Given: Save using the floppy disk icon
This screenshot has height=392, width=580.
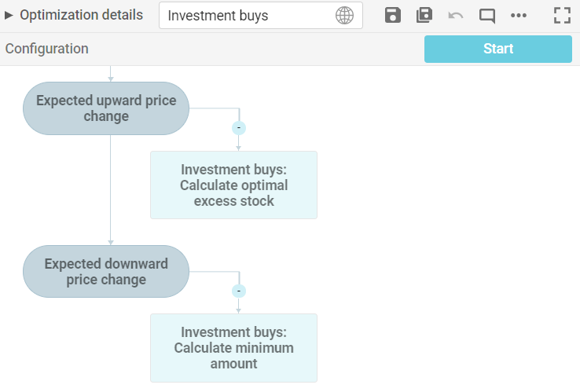Looking at the screenshot, I should [x=393, y=15].
